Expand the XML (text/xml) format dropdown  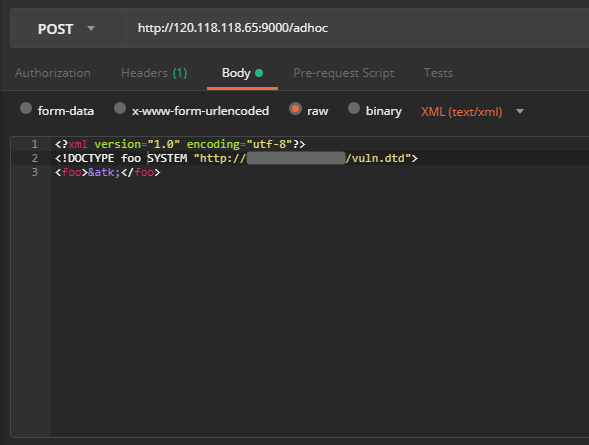pyautogui.click(x=520, y=112)
